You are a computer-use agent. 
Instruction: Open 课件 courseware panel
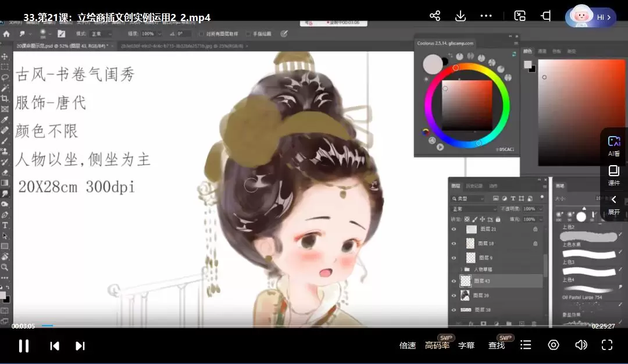[613, 176]
